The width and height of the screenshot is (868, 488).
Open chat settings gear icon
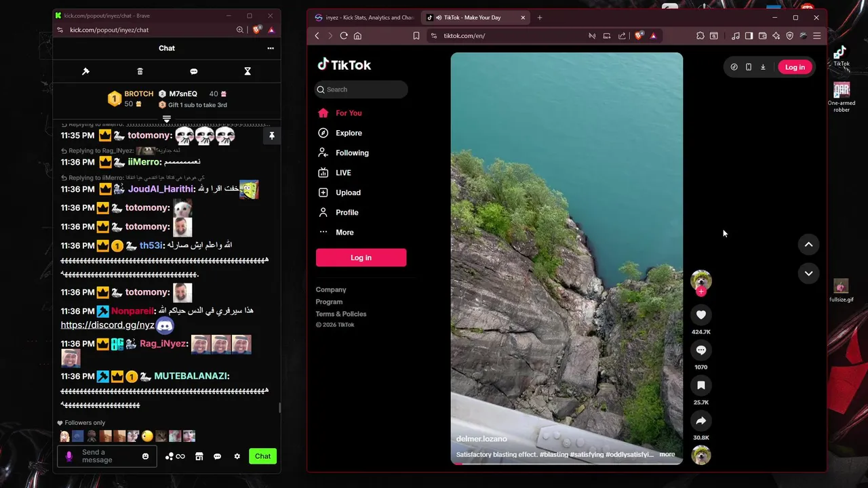pos(237,456)
